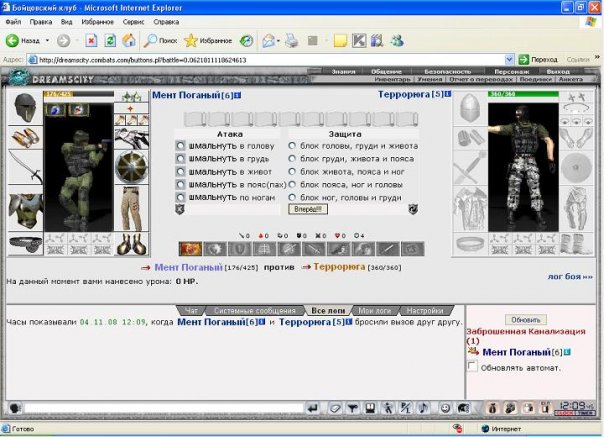Screen dimensions: 604x437
Task: Click the Обновить button
Action: (x=526, y=320)
